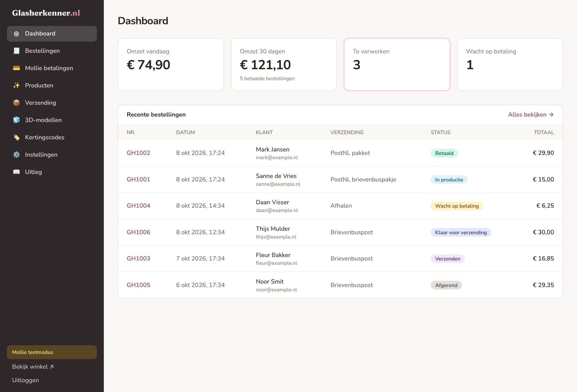Click the Verzending package icon
577x392 pixels.
[16, 103]
